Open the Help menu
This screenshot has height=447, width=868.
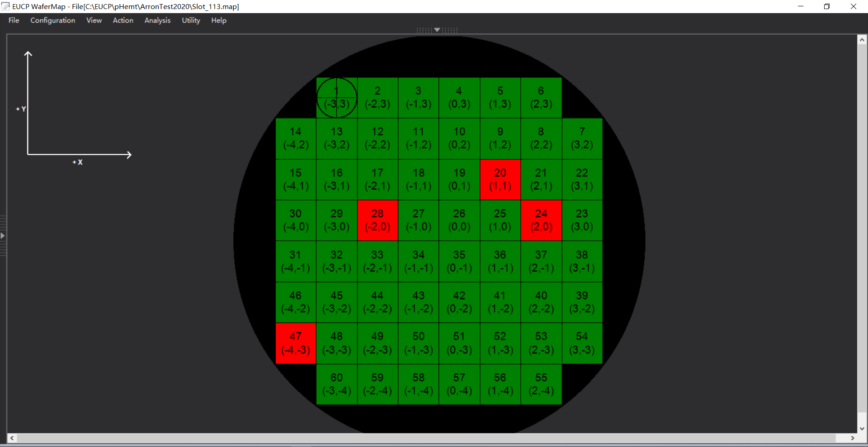click(x=219, y=20)
